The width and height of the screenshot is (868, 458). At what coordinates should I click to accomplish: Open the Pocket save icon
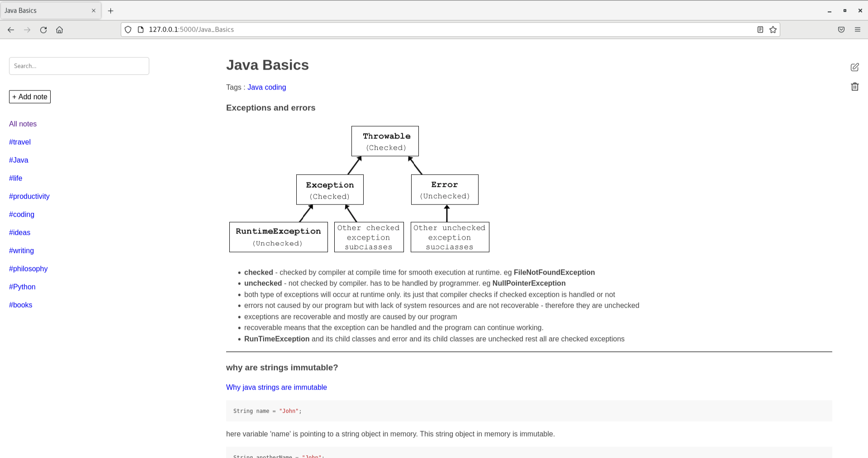[x=841, y=29]
